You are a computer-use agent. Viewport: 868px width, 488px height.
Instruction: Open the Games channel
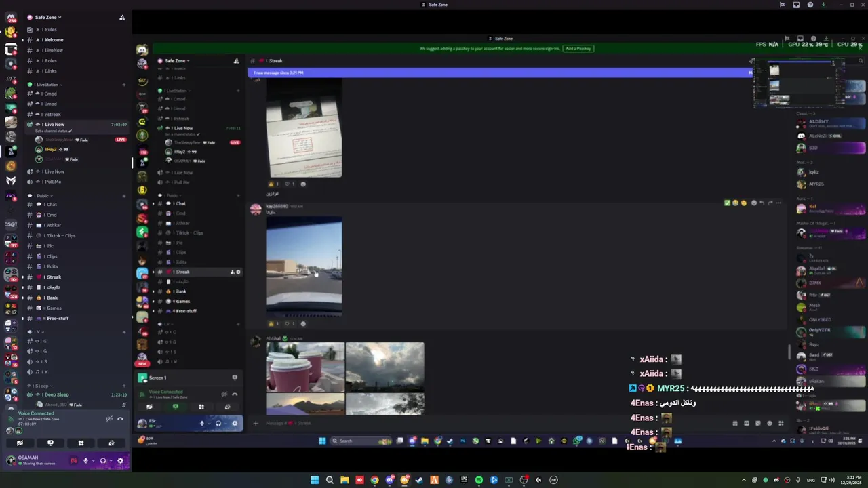click(76, 308)
